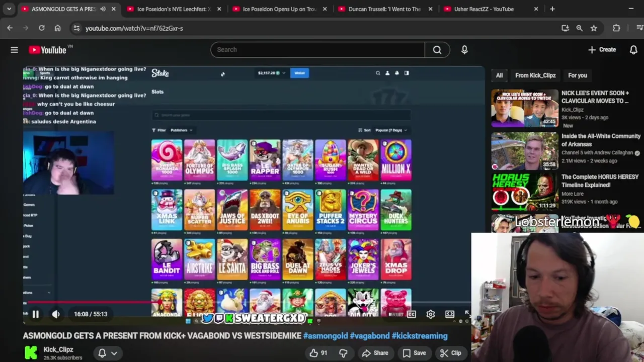
Task: Open Nick Lee's Event Soon video thumbnail
Action: click(525, 108)
